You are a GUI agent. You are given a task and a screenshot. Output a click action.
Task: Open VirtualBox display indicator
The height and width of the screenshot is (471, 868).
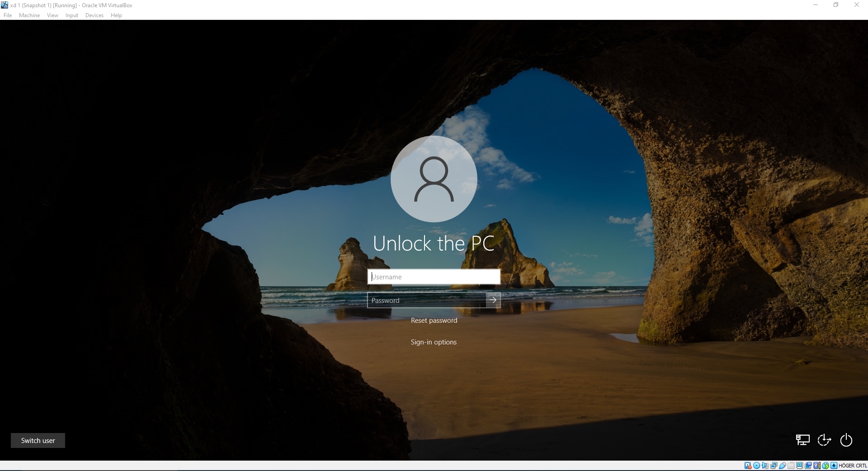click(799, 466)
